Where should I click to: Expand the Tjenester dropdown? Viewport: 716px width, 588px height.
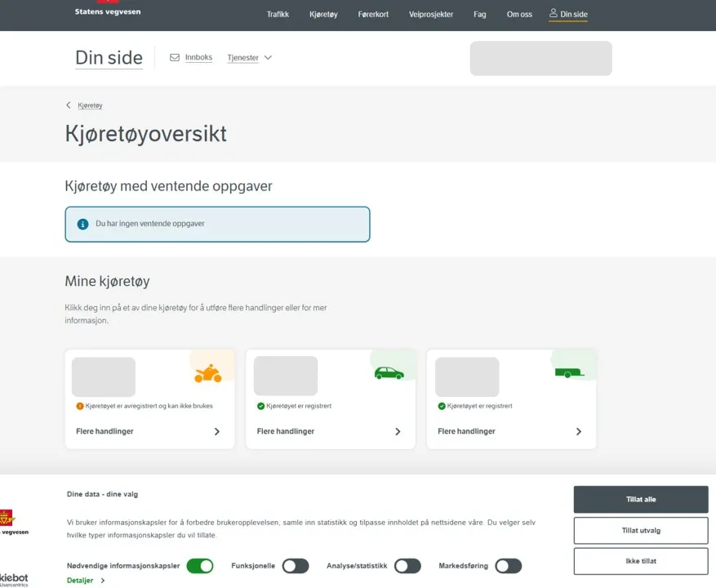point(249,57)
